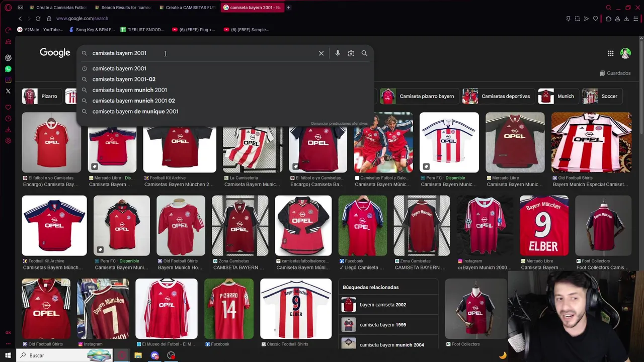Image resolution: width=644 pixels, height=362 pixels.
Task: Open bookmarks heart in the sidebar
Action: coord(8,108)
